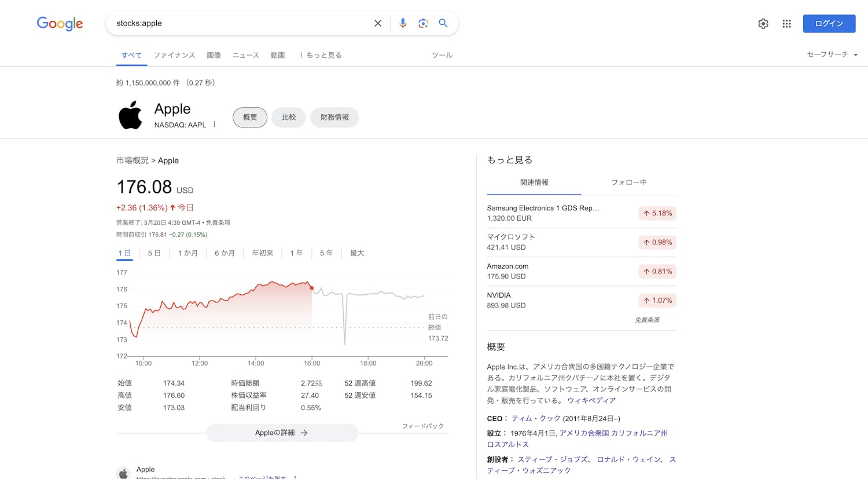
Task: Click the 市場概況 breadcrumb link
Action: coord(133,160)
